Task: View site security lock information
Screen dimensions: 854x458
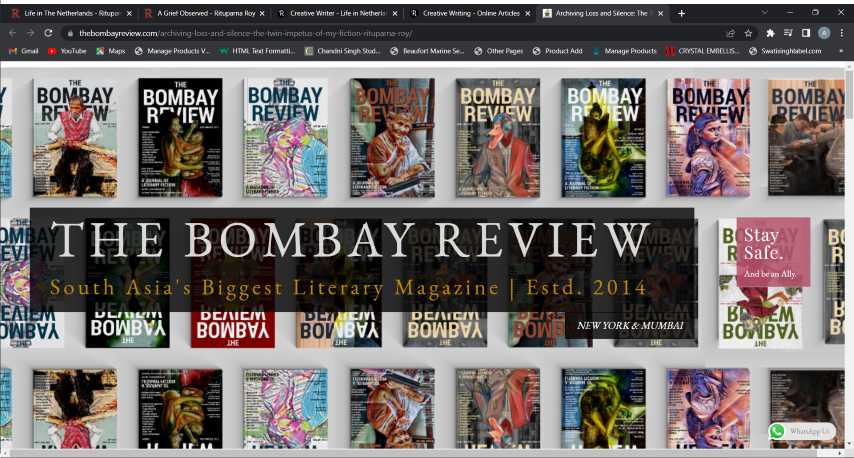Action: coord(70,33)
